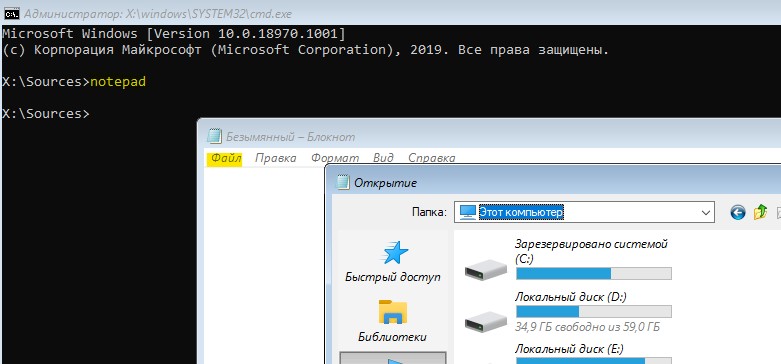The height and width of the screenshot is (364, 781).
Task: Open the Вид menu in Notepad
Action: click(383, 158)
